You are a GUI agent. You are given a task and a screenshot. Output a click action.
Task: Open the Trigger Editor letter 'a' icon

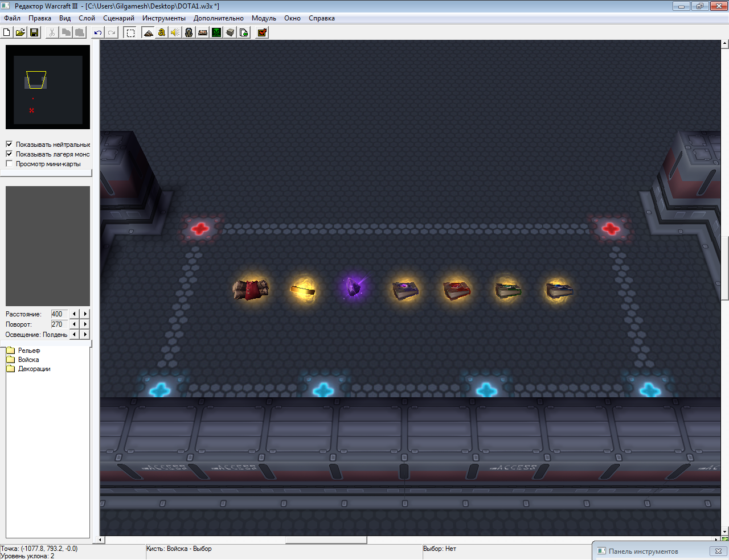(162, 32)
